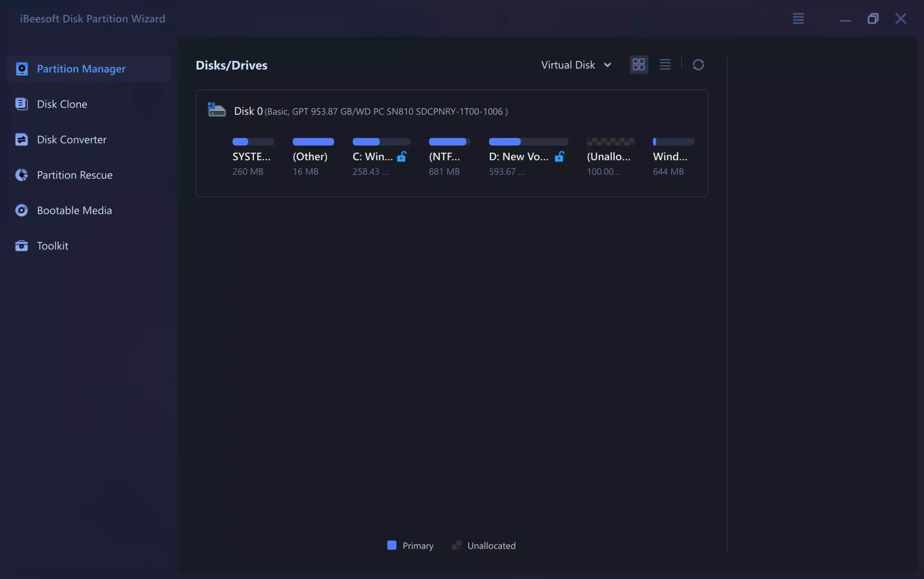Click the 16 MB size text
The image size is (924, 579).
306,171
